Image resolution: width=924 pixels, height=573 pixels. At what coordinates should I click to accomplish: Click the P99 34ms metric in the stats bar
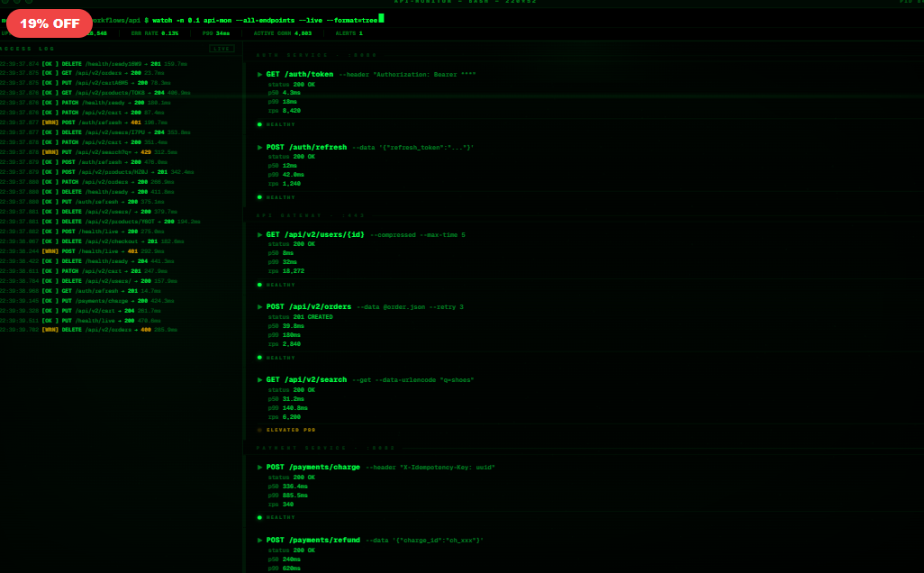click(x=215, y=32)
